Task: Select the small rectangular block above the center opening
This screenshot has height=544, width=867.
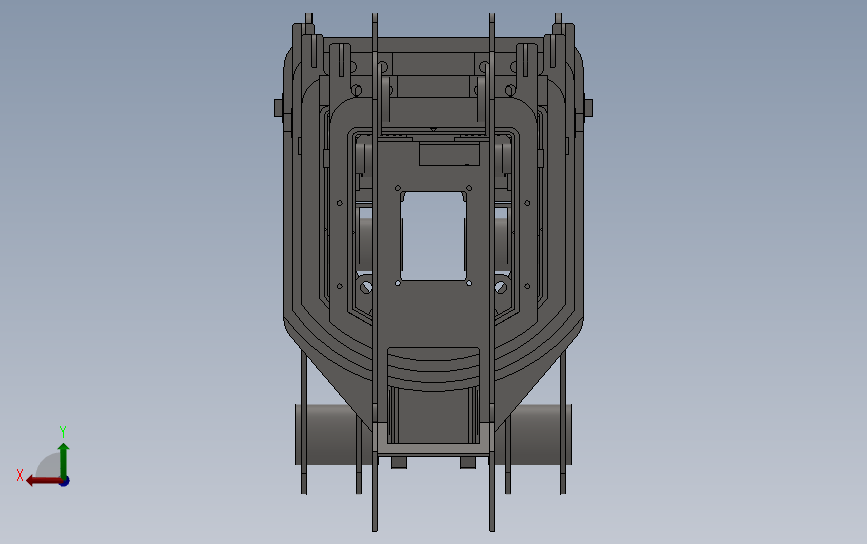Action: [x=449, y=154]
